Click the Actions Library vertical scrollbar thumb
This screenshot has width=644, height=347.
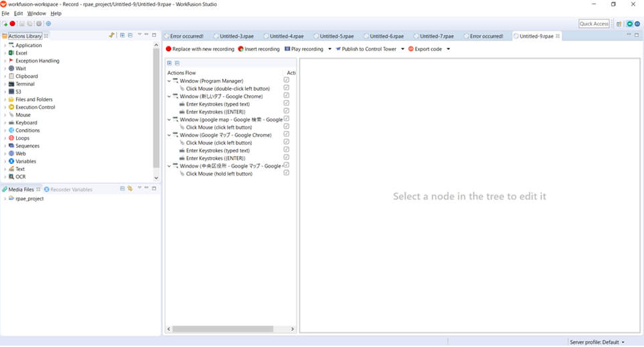coord(156,108)
